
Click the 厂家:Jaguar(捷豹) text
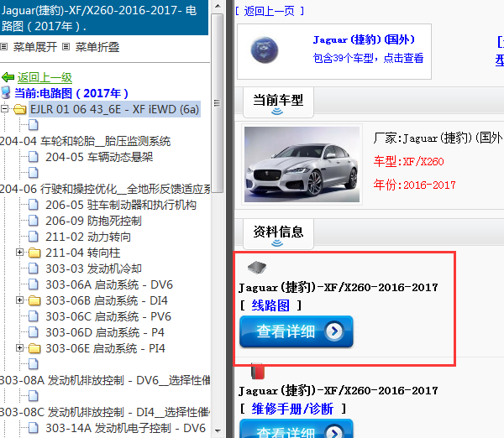coord(438,138)
